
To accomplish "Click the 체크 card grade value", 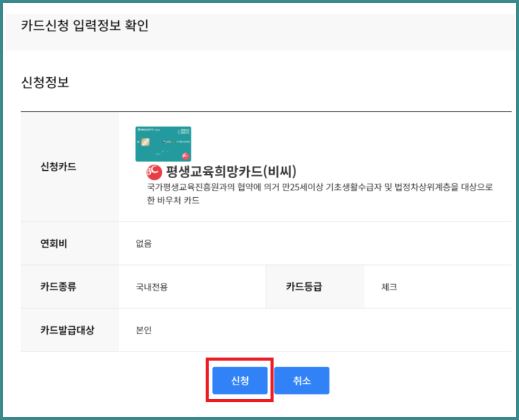I will click(x=389, y=287).
